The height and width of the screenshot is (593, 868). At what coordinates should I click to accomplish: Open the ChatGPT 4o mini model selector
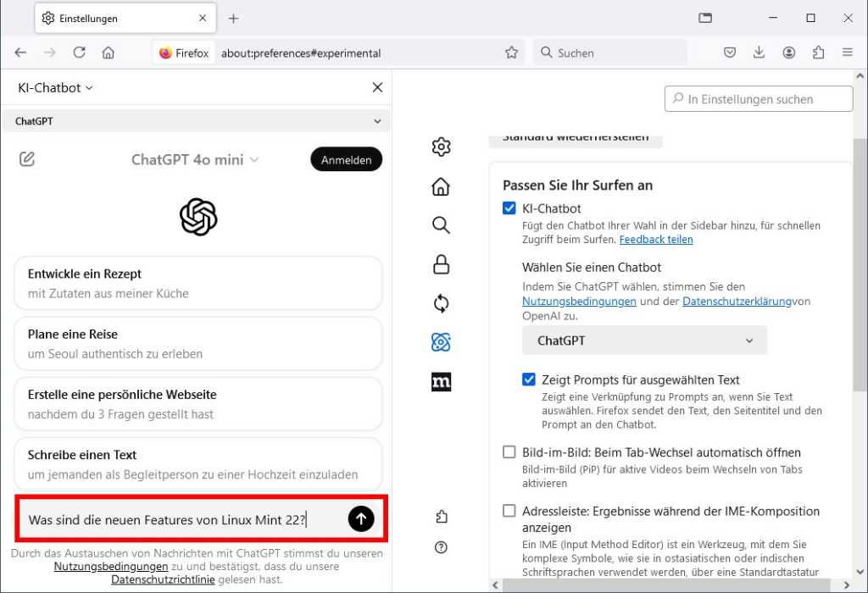coord(194,158)
